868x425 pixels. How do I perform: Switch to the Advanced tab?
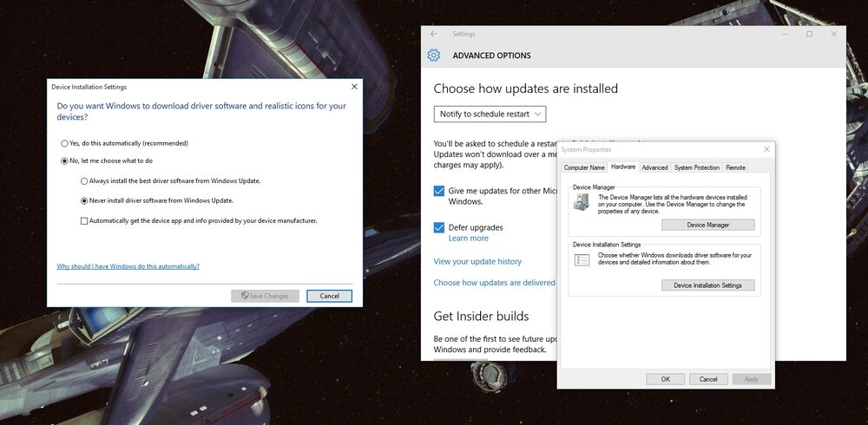pos(654,167)
